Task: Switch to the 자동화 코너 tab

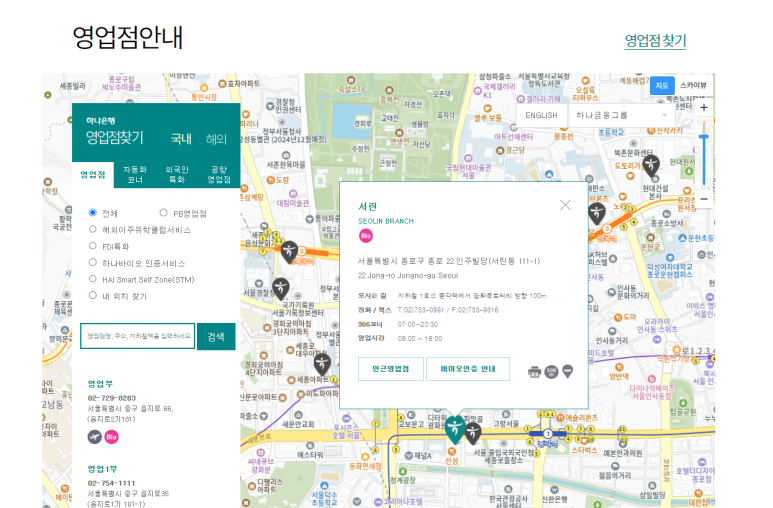Action: coord(135,175)
